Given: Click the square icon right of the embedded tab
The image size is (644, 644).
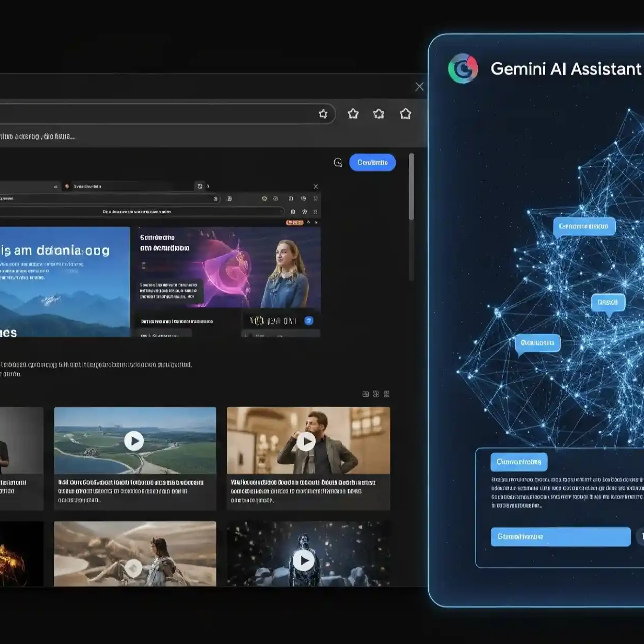Looking at the screenshot, I should pyautogui.click(x=200, y=186).
